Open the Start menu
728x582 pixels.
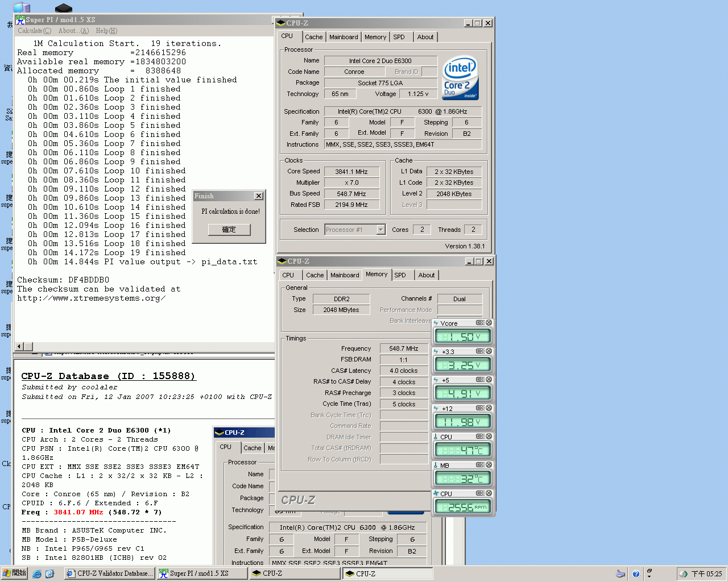[14, 573]
